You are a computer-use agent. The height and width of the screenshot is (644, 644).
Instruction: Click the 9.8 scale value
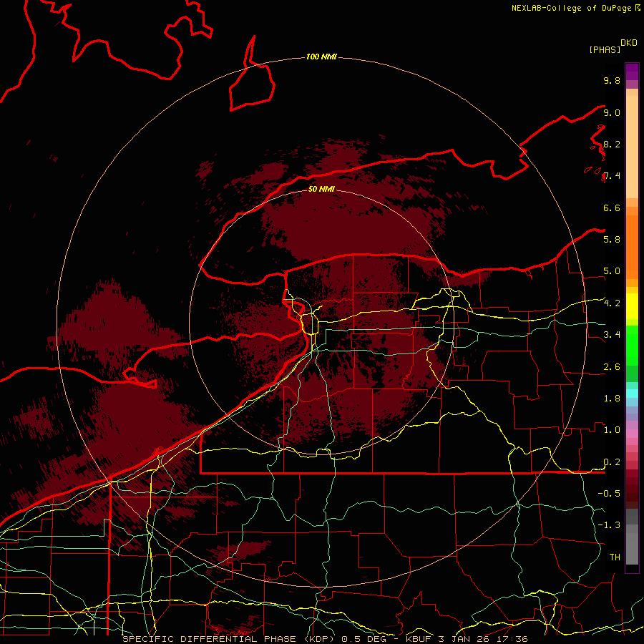pos(612,80)
